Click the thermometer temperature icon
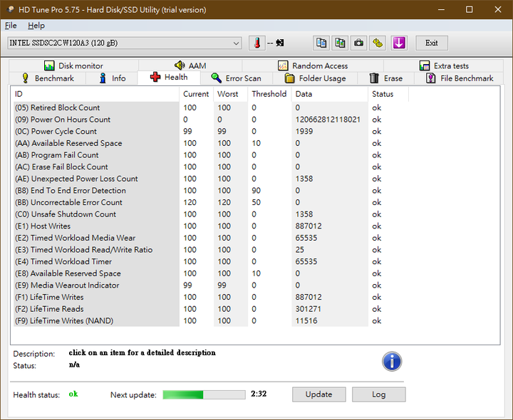This screenshot has height=420, width=513. pos(256,43)
